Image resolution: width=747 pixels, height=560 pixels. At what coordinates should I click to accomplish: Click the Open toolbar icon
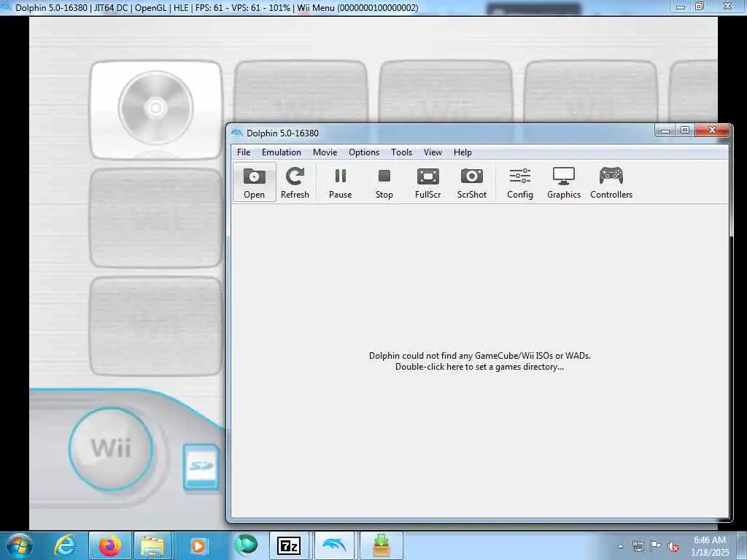[x=255, y=182]
